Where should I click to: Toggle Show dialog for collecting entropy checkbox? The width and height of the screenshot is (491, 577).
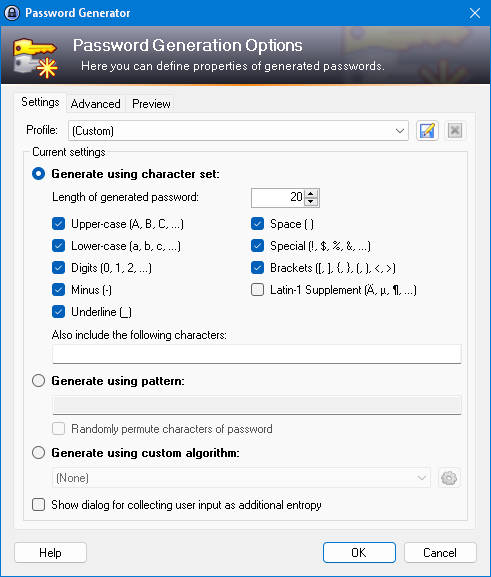tap(38, 505)
